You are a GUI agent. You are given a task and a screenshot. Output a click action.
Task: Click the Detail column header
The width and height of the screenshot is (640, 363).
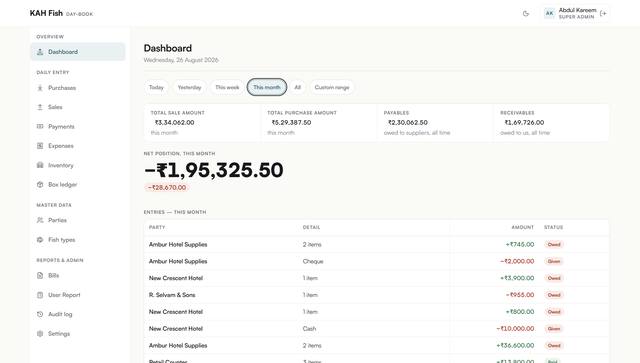tap(311, 227)
